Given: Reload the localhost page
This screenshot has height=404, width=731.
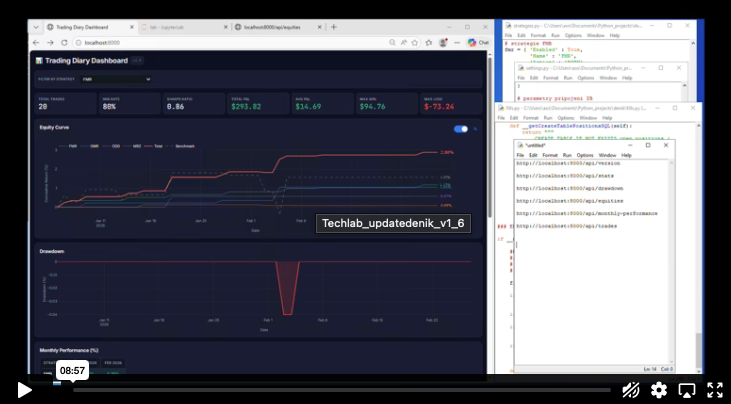Looking at the screenshot, I should click(x=62, y=43).
